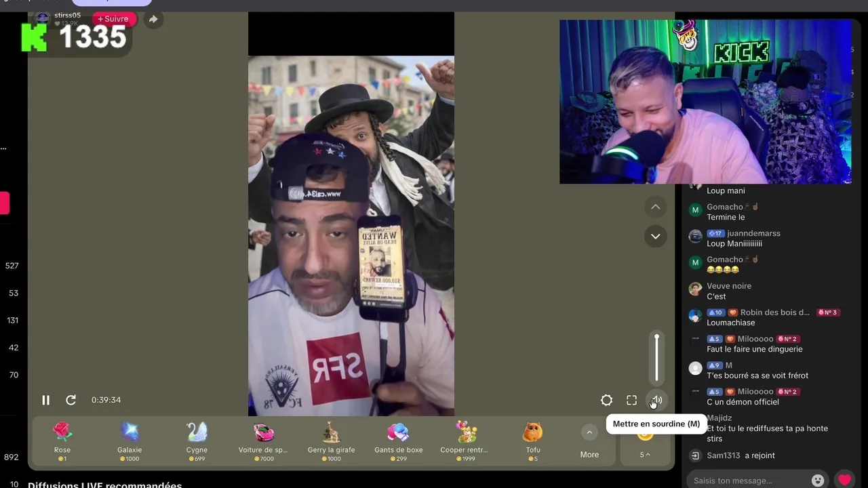
Task: Go to next stream with down chevron
Action: [x=655, y=236]
